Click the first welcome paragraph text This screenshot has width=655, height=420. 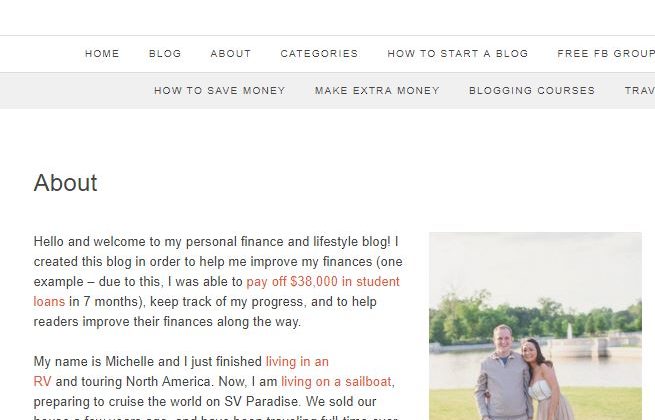(218, 282)
